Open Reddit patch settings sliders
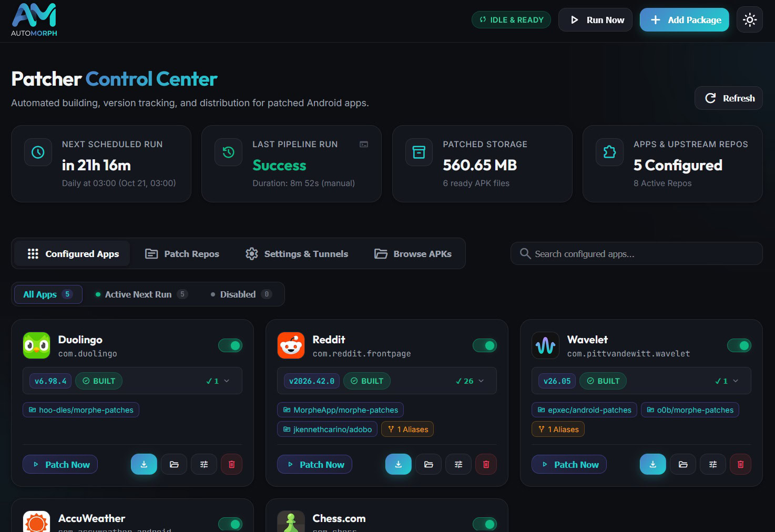The width and height of the screenshot is (775, 532). click(x=458, y=464)
